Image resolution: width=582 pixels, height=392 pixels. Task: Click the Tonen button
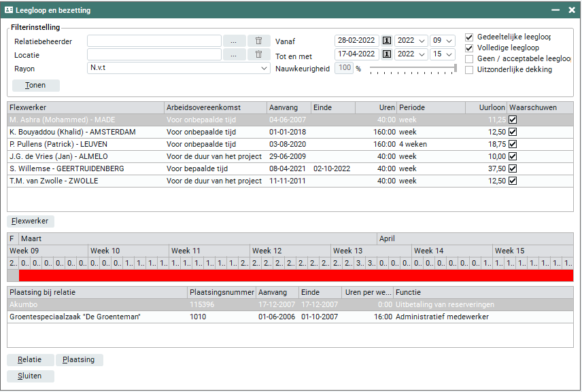[36, 86]
